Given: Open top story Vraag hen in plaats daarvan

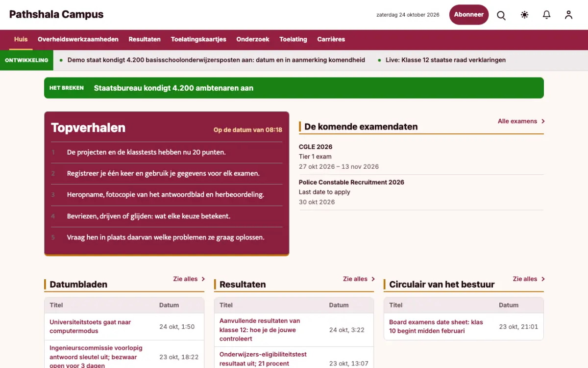Looking at the screenshot, I should point(166,237).
